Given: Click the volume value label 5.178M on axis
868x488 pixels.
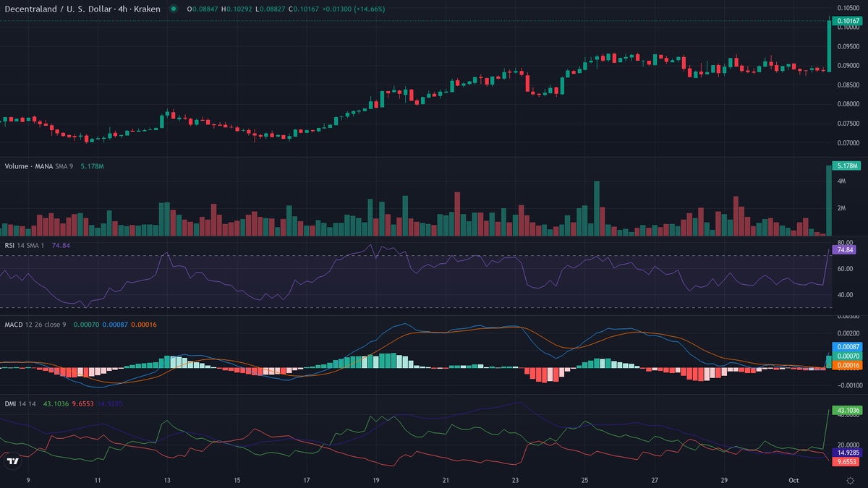Looking at the screenshot, I should [847, 166].
